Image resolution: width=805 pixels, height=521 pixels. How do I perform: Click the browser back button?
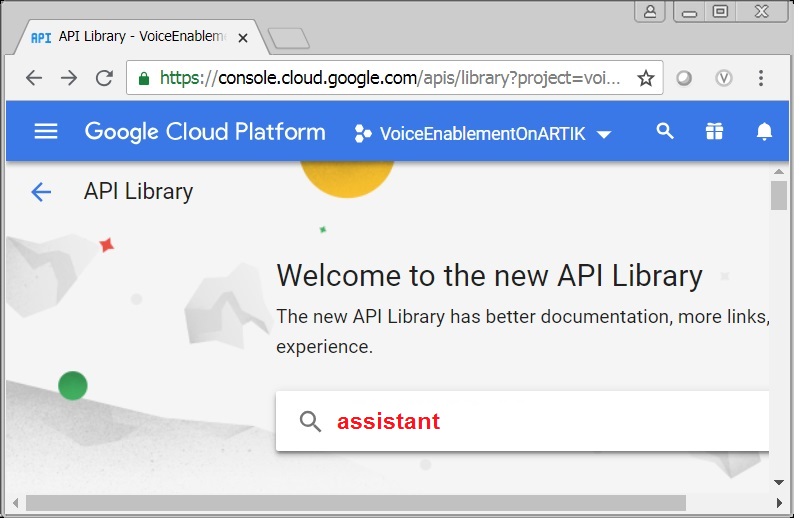point(34,78)
